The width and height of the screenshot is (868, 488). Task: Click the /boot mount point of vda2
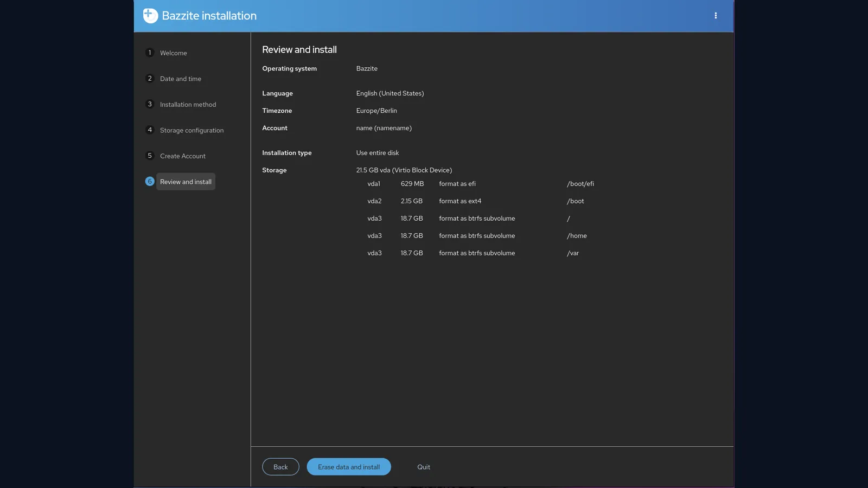point(576,201)
